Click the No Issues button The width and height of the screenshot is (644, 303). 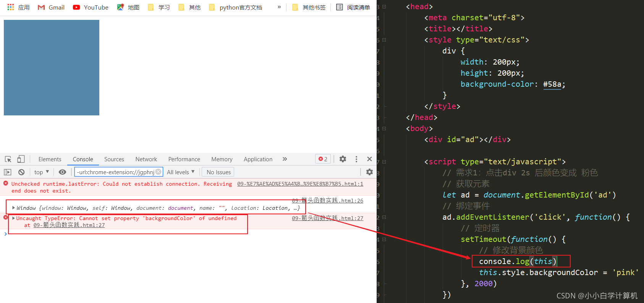pyautogui.click(x=218, y=172)
